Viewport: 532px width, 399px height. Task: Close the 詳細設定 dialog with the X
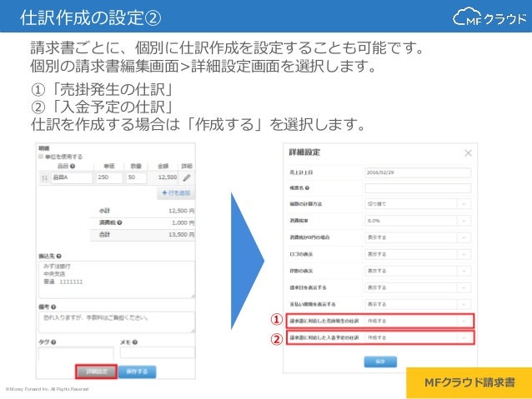coord(469,153)
